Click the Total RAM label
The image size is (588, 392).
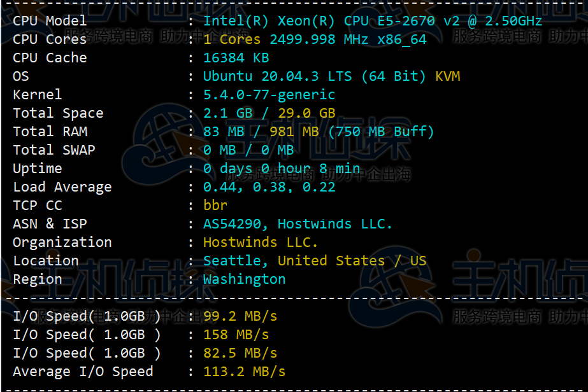(x=50, y=132)
